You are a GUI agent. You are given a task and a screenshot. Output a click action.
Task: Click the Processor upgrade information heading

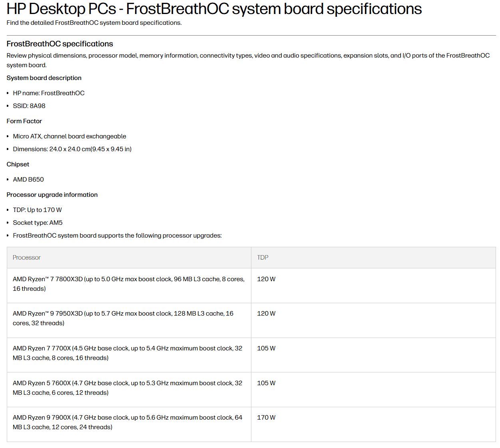point(52,194)
